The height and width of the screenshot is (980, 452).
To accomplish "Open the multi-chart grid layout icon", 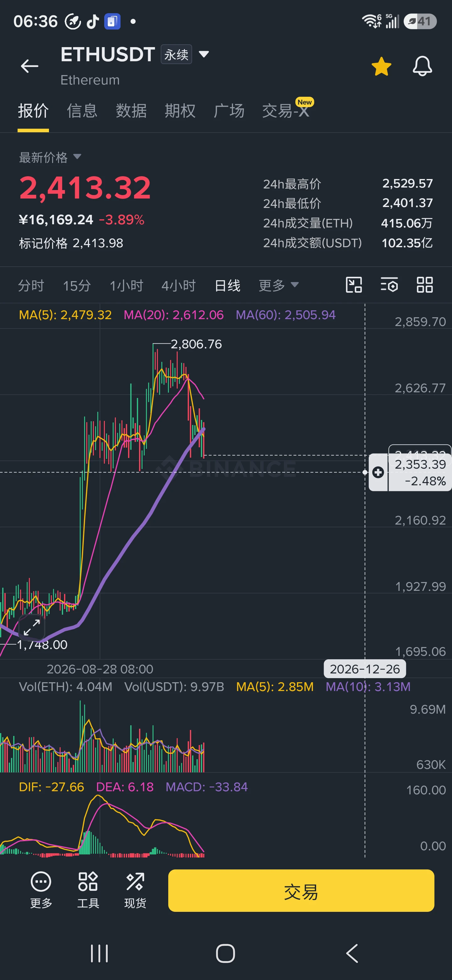I will [x=425, y=285].
